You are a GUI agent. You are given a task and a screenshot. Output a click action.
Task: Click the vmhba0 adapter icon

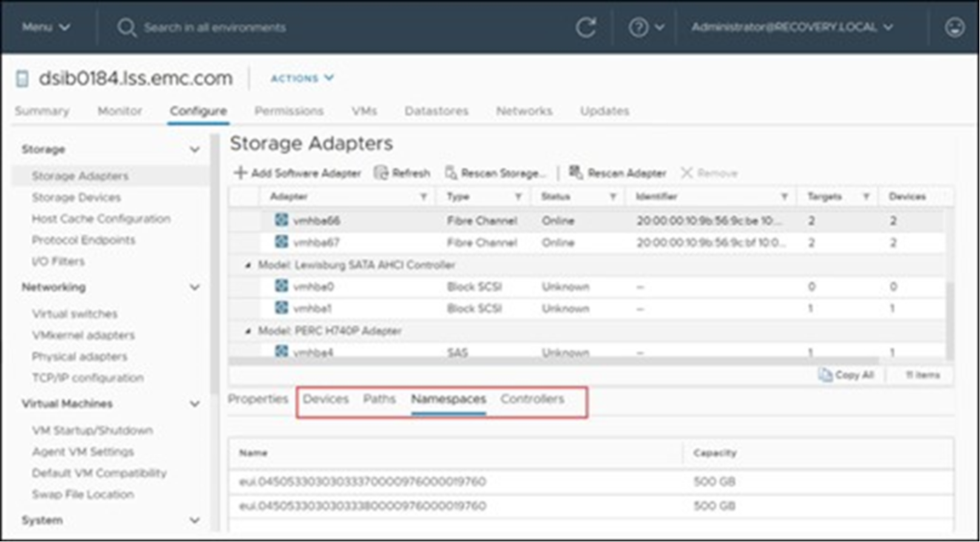point(281,286)
